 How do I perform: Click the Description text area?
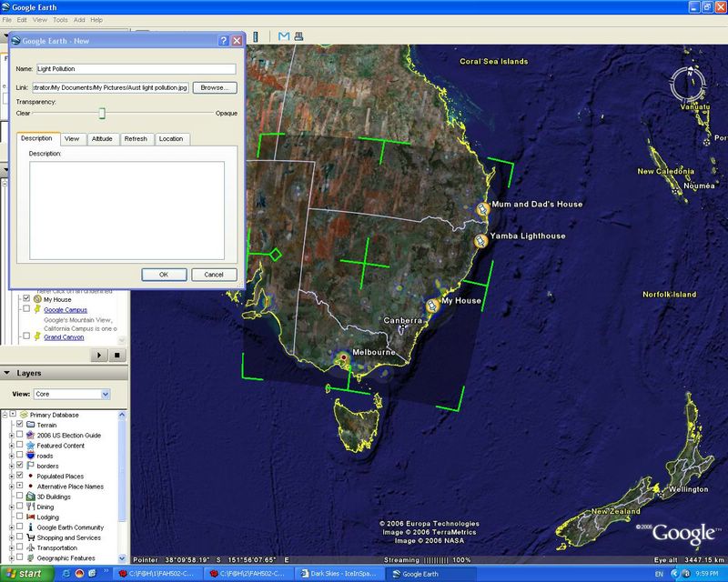point(126,210)
